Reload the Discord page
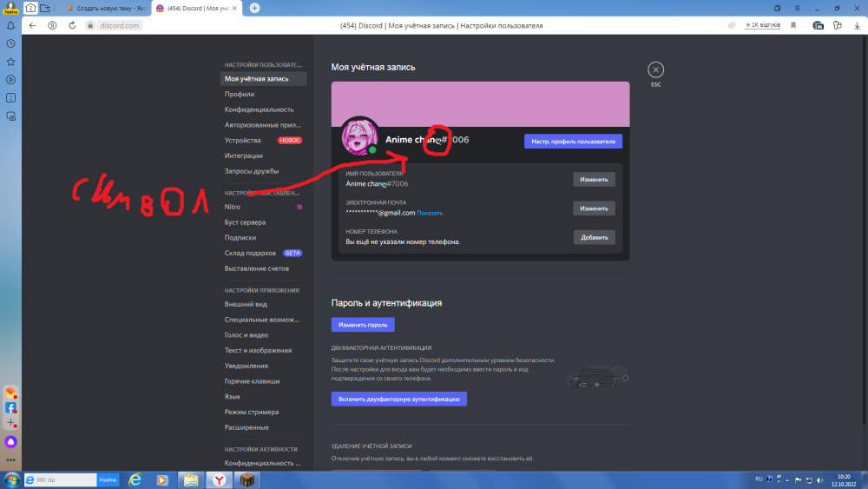 pyautogui.click(x=72, y=25)
